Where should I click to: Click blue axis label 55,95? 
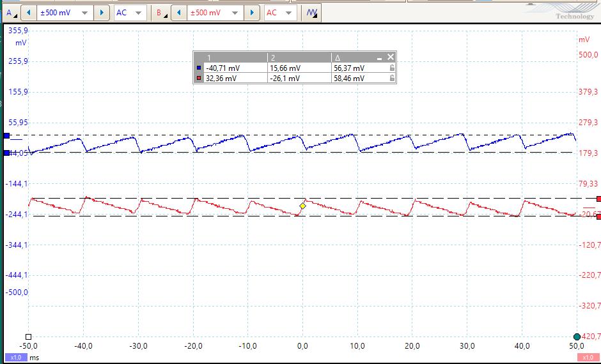coord(18,123)
